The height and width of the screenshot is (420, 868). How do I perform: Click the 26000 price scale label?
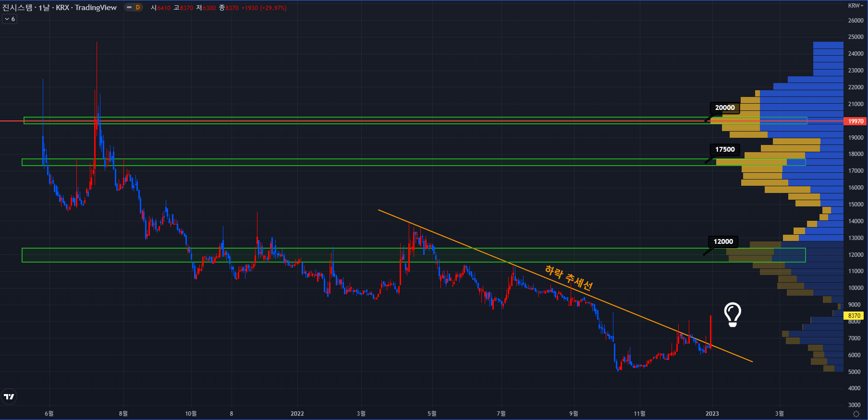856,21
